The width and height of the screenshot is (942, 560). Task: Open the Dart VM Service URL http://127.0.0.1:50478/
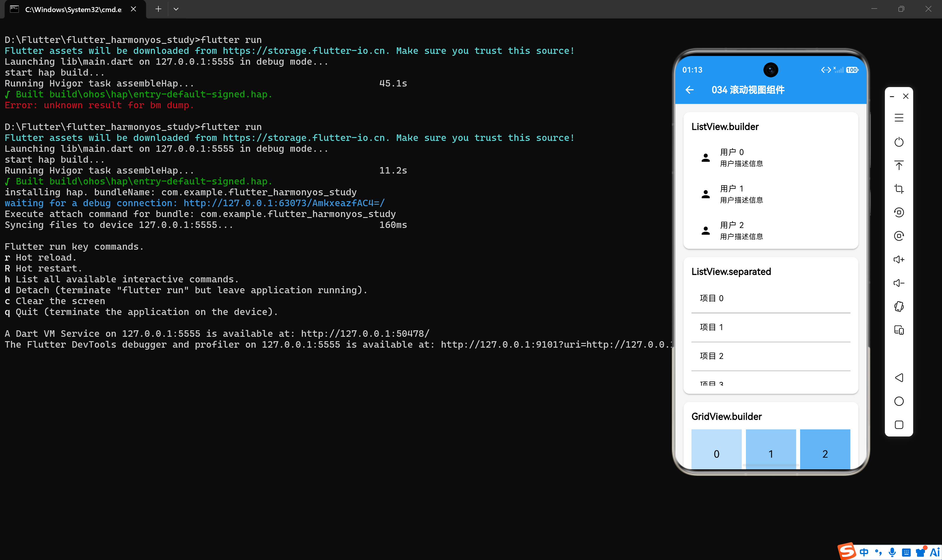pos(365,334)
